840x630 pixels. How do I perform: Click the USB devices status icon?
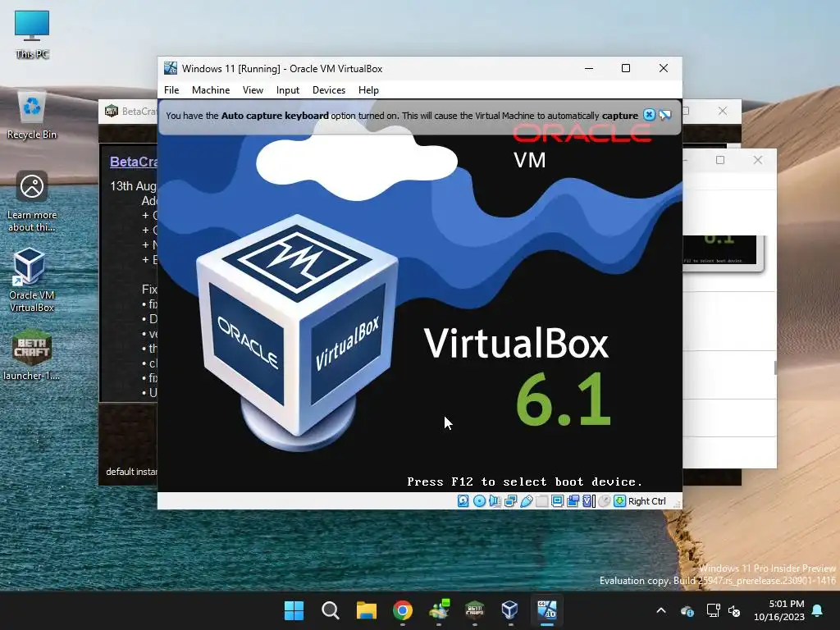click(526, 501)
